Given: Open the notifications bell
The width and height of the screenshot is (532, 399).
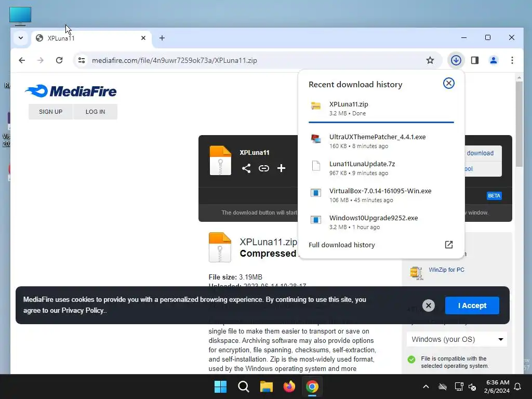Looking at the screenshot, I should click(518, 387).
